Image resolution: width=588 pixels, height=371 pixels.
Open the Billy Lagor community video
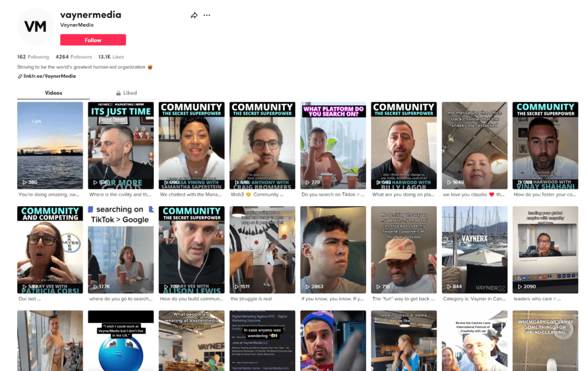(x=404, y=145)
